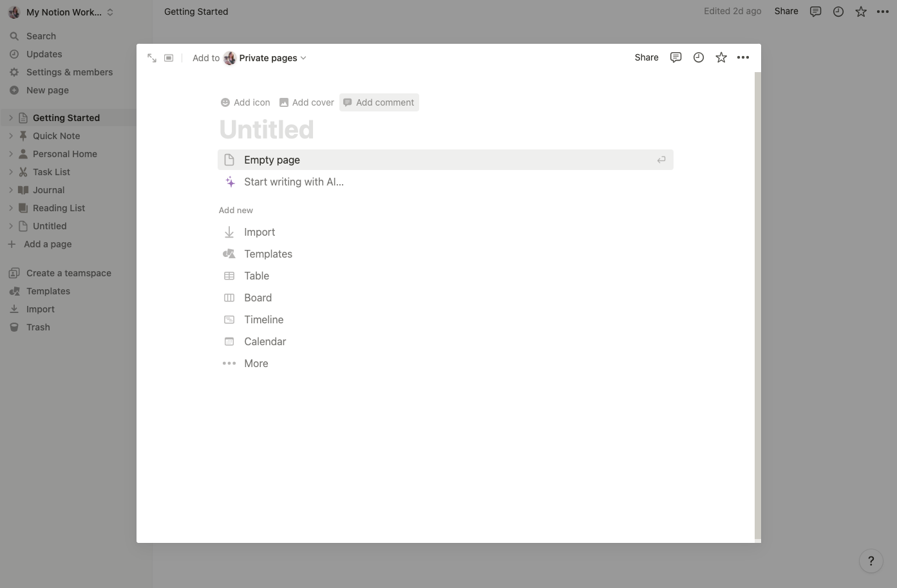Expand the Reading List page tree
The image size is (897, 588).
pyautogui.click(x=11, y=208)
